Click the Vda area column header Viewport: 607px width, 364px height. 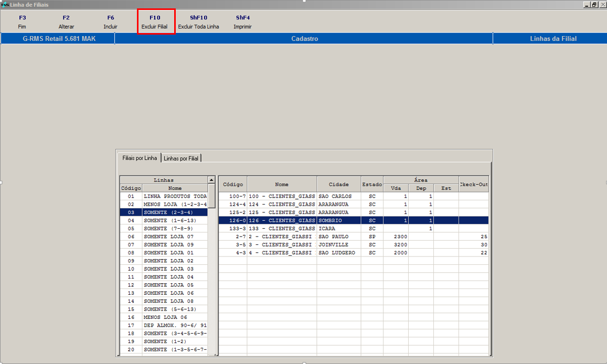click(396, 188)
